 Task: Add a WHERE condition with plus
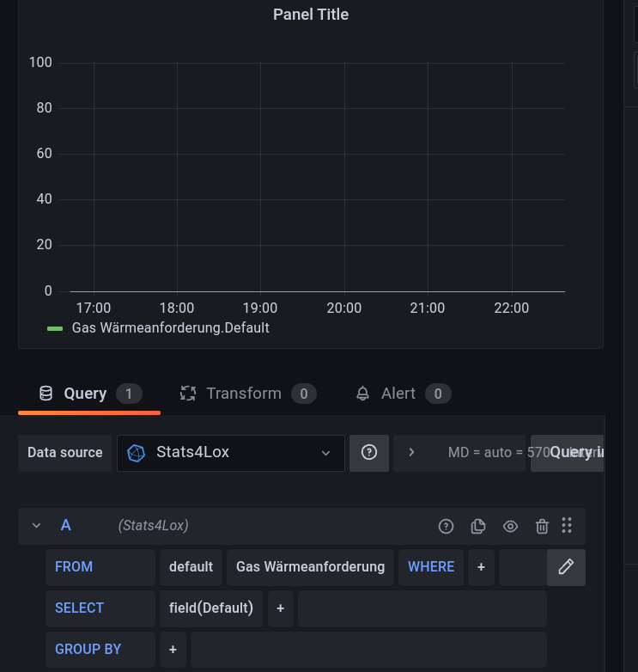tap(481, 567)
